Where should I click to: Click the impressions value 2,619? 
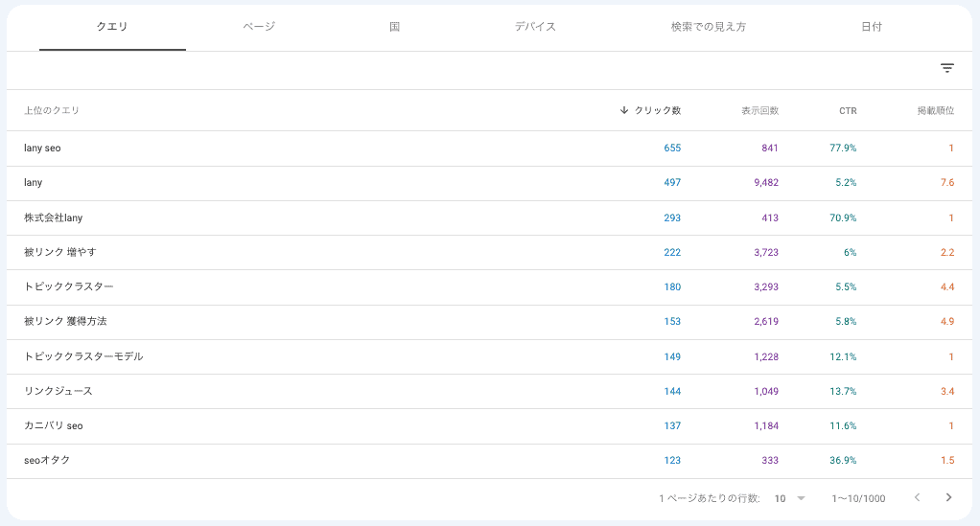(766, 321)
